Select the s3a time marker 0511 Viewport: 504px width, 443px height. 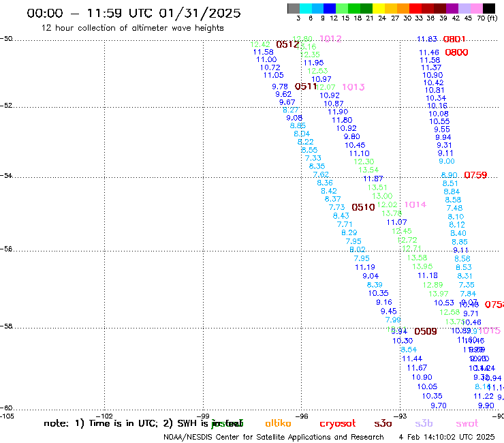coord(306,87)
